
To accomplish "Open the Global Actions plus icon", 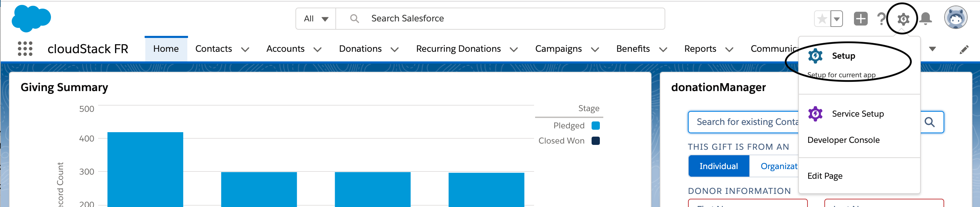I will (x=861, y=19).
